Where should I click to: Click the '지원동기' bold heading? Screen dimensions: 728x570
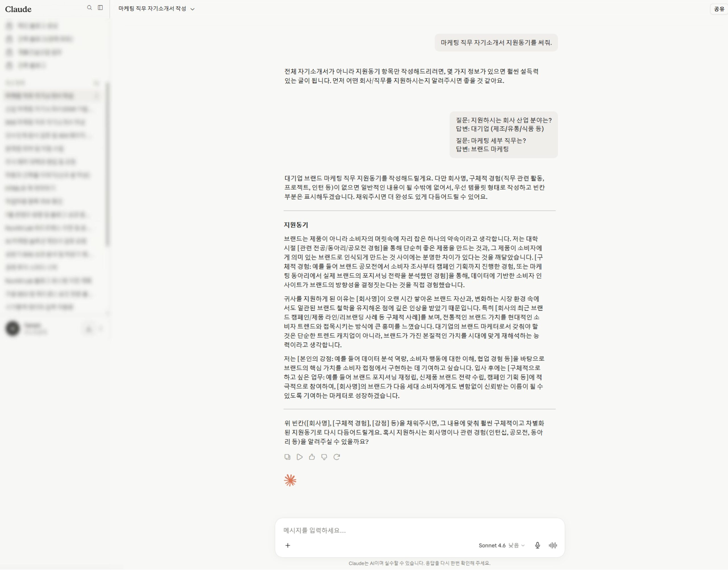[x=296, y=225]
